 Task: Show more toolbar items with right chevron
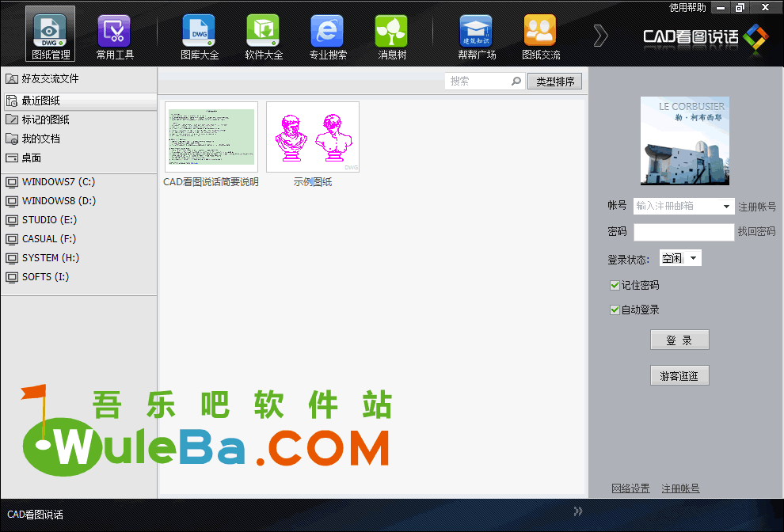click(x=600, y=36)
